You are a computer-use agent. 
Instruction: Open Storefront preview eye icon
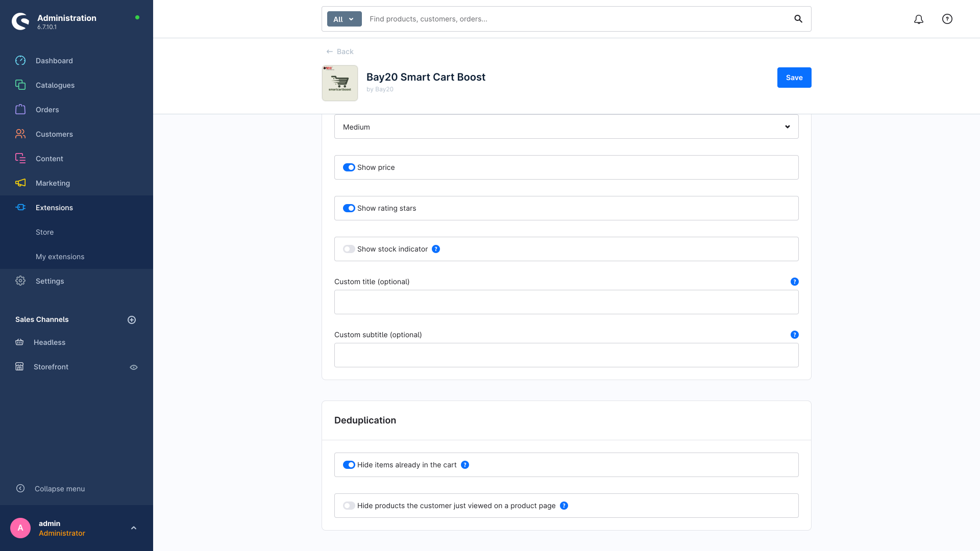pos(134,367)
